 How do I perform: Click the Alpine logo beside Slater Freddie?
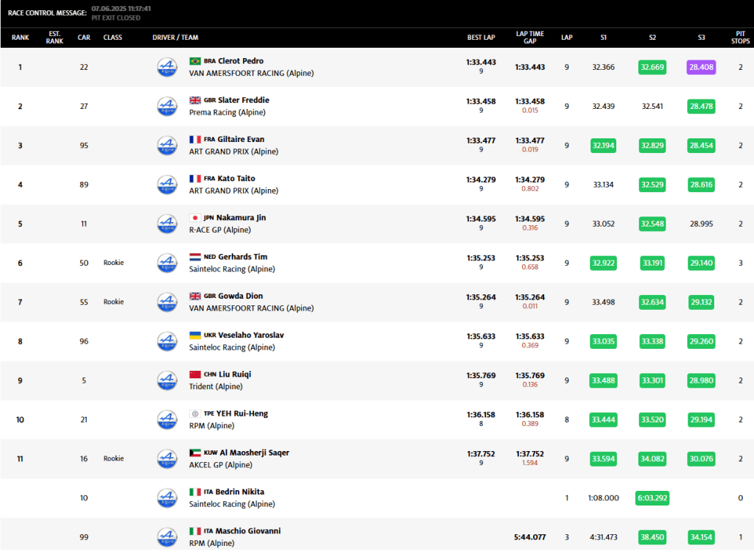pos(167,106)
